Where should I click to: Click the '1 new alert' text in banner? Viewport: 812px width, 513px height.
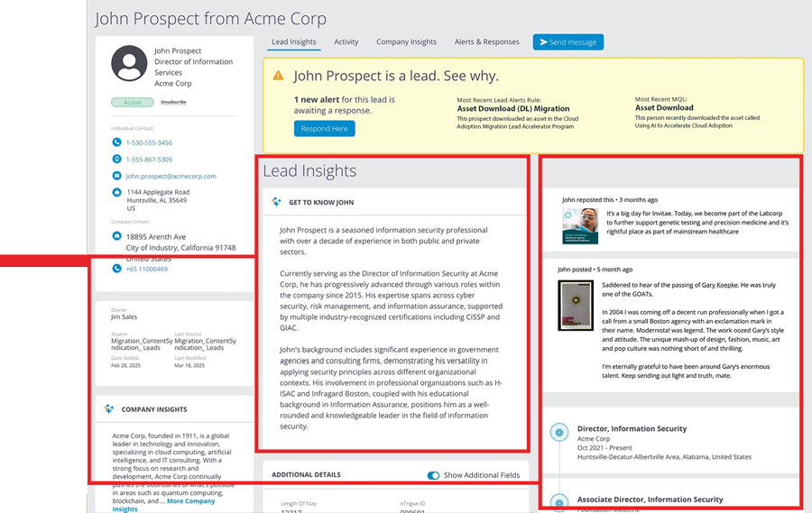coord(317,99)
